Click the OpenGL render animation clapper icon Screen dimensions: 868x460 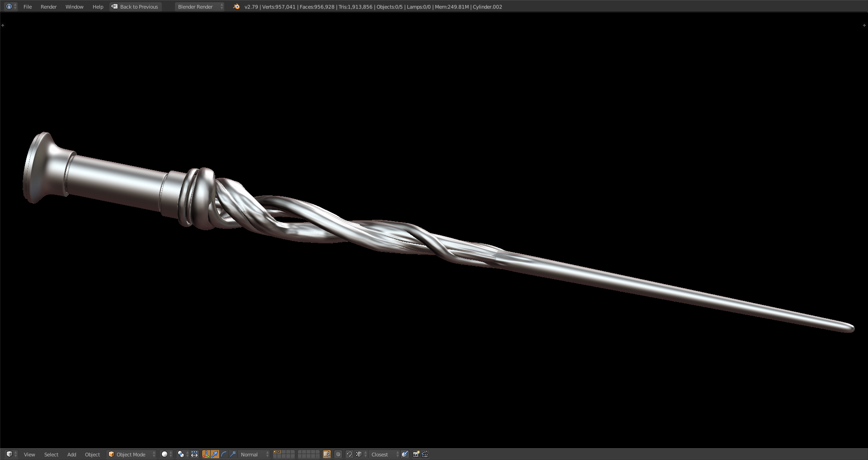tap(425, 454)
